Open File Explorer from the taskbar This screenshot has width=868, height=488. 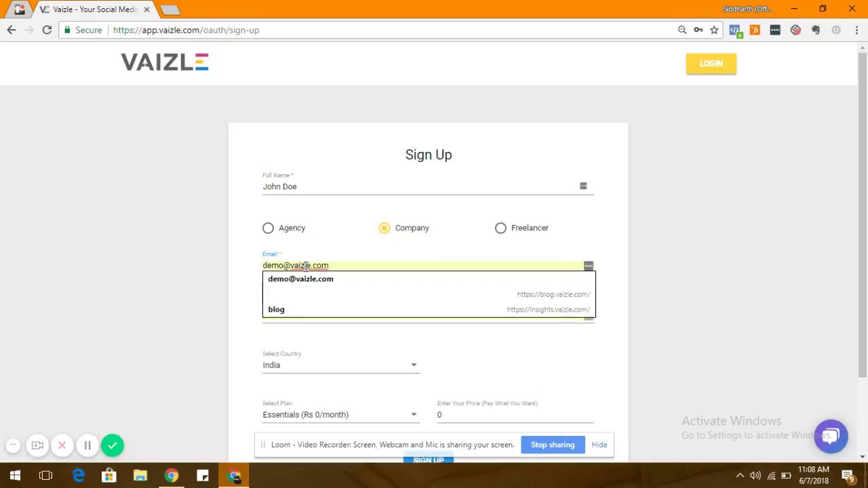click(140, 476)
